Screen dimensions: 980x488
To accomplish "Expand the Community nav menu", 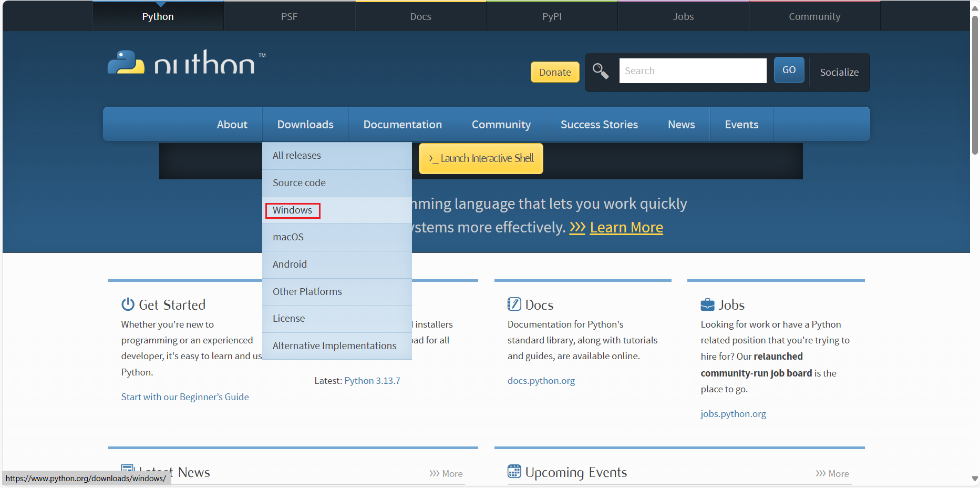I will (x=501, y=125).
